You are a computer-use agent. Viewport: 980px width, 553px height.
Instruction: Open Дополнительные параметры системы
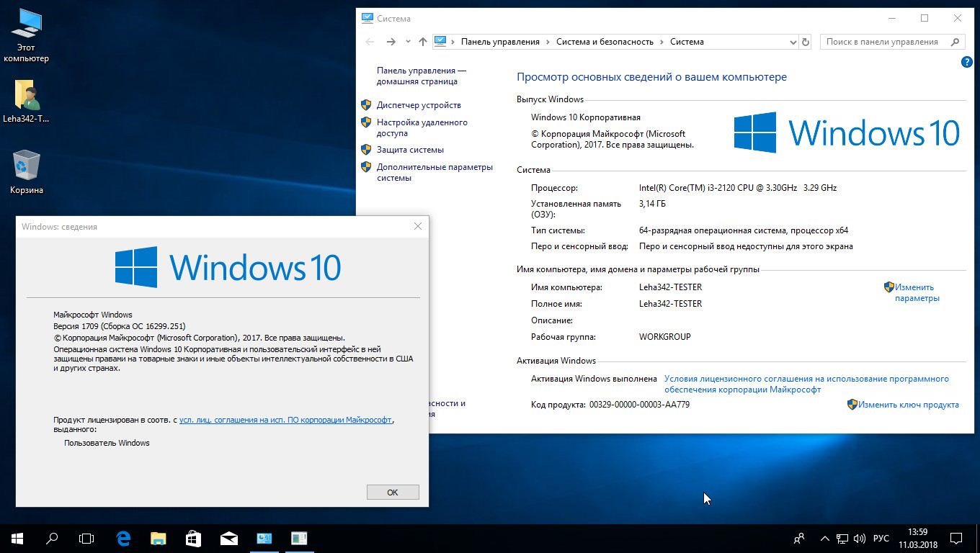coord(435,172)
